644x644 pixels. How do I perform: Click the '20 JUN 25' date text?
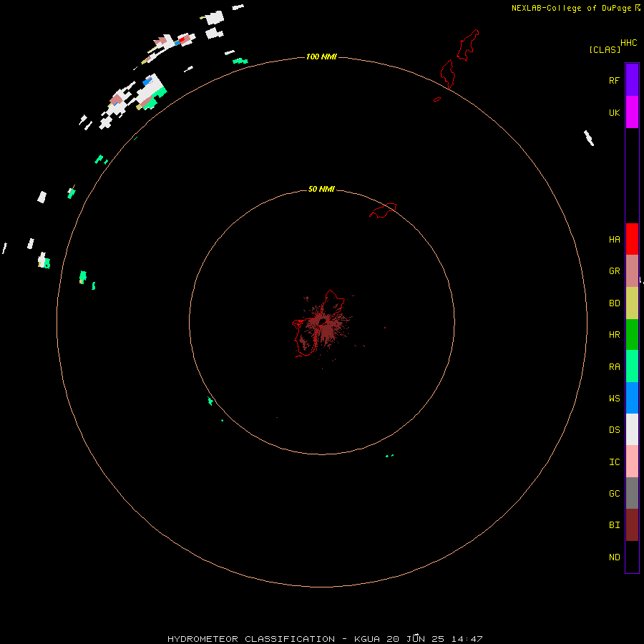click(x=415, y=639)
